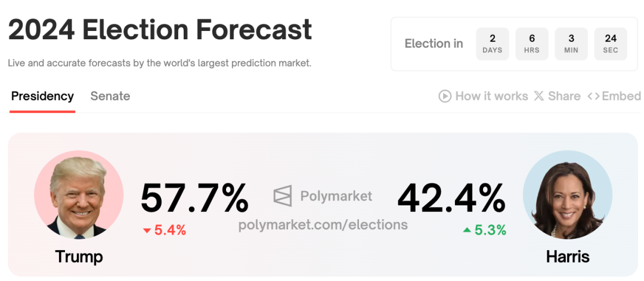Click Trump's portrait photo
This screenshot has width=644, height=281.
coord(79,195)
